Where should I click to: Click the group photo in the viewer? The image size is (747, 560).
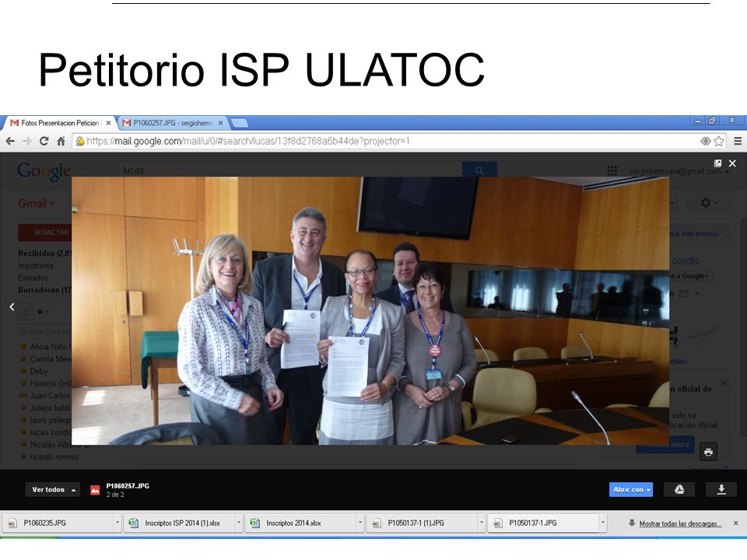pos(370,311)
